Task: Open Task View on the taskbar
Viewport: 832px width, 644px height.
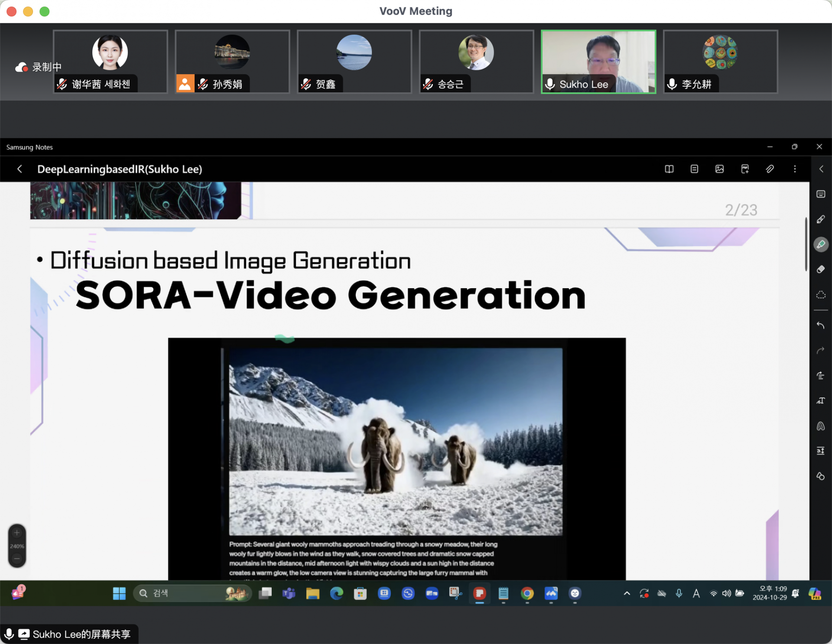Action: pos(265,593)
